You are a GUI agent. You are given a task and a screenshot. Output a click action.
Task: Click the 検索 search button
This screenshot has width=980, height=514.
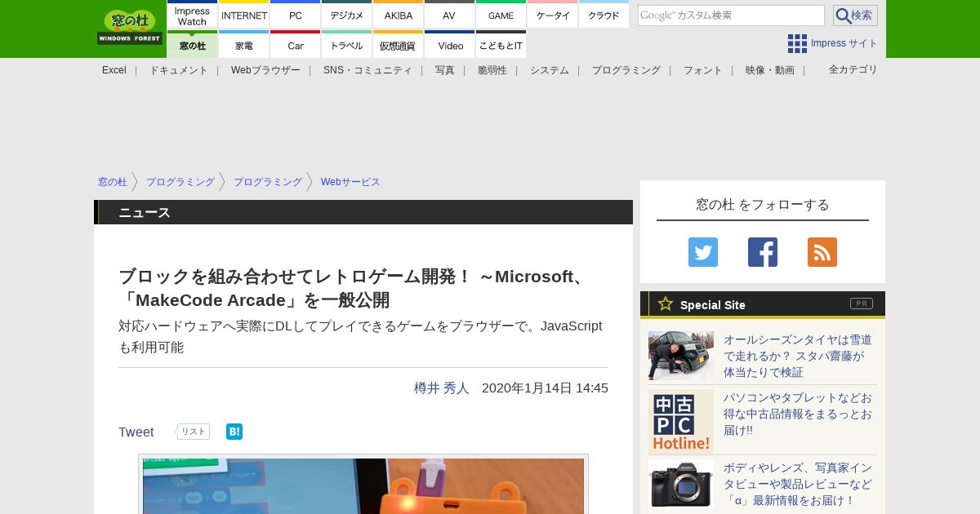tap(855, 16)
